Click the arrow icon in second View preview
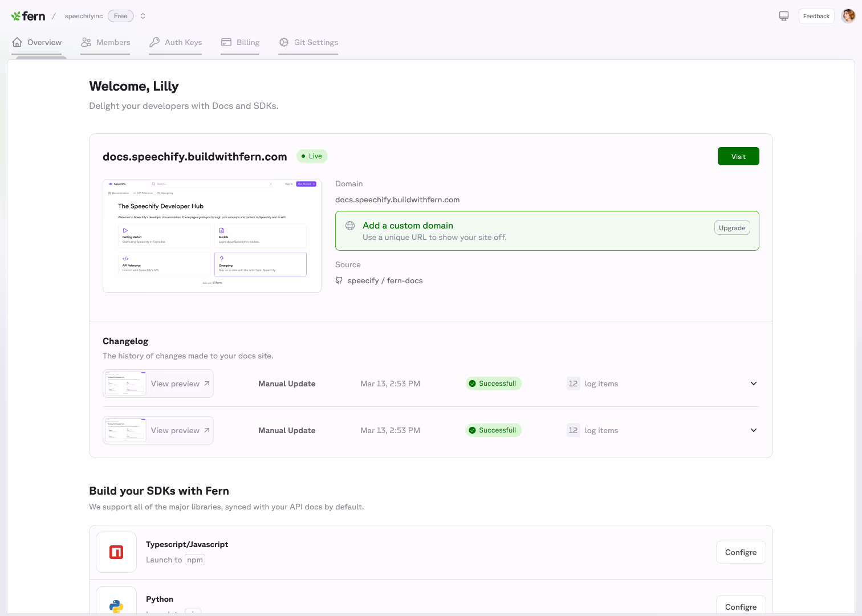Image resolution: width=862 pixels, height=616 pixels. click(x=207, y=430)
